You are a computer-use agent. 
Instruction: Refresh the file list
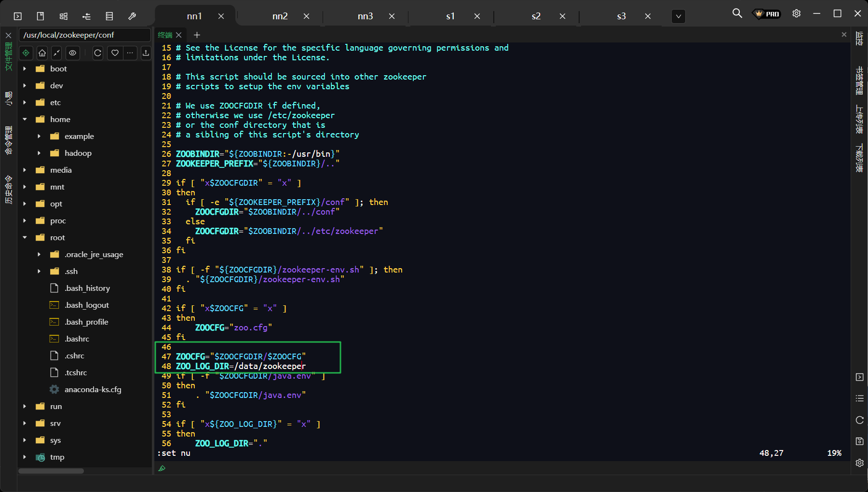(x=97, y=53)
